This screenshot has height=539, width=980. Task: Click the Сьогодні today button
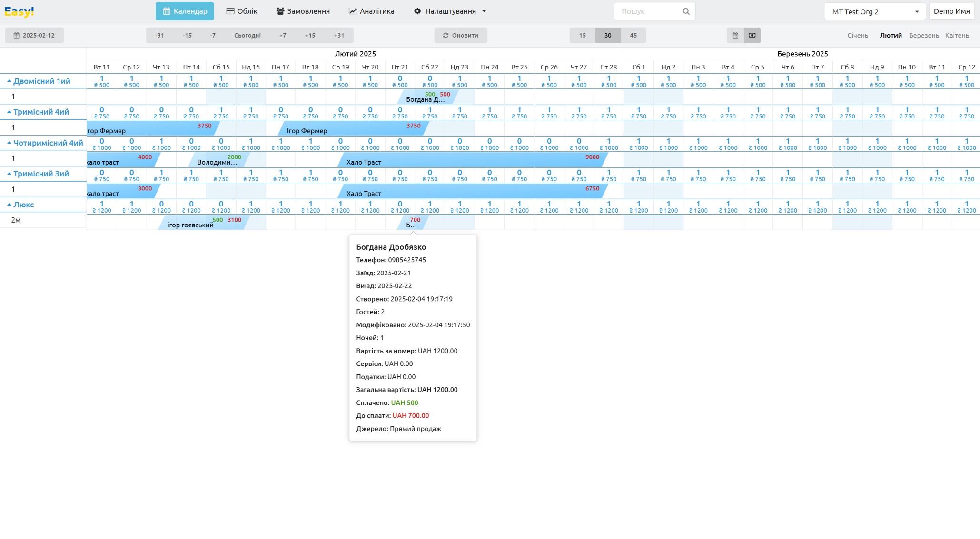[x=247, y=35]
